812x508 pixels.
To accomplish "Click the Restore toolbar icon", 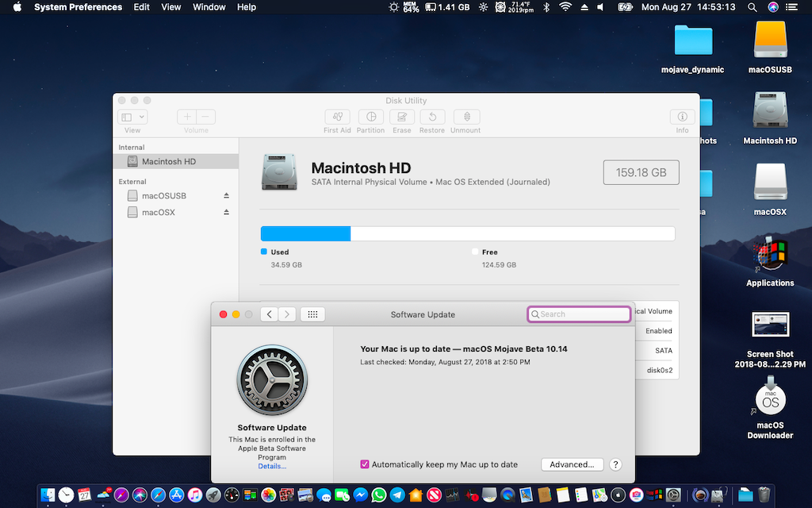I will pyautogui.click(x=432, y=117).
